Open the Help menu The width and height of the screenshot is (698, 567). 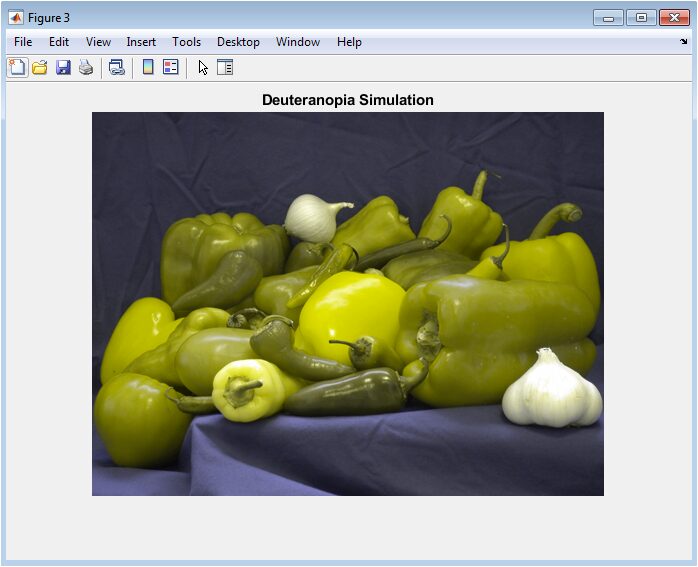click(x=349, y=42)
